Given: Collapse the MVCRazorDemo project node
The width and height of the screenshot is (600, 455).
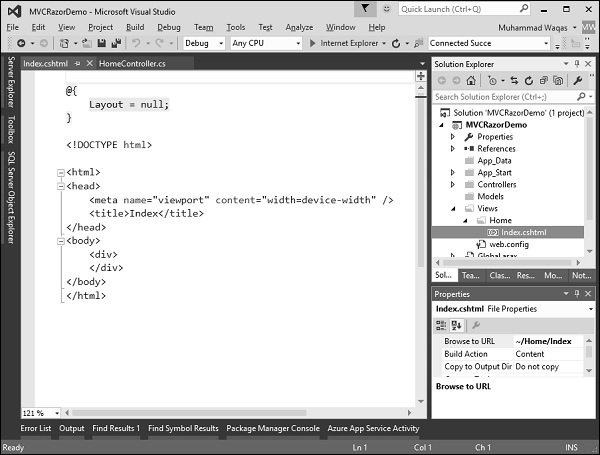Looking at the screenshot, I should coord(442,125).
